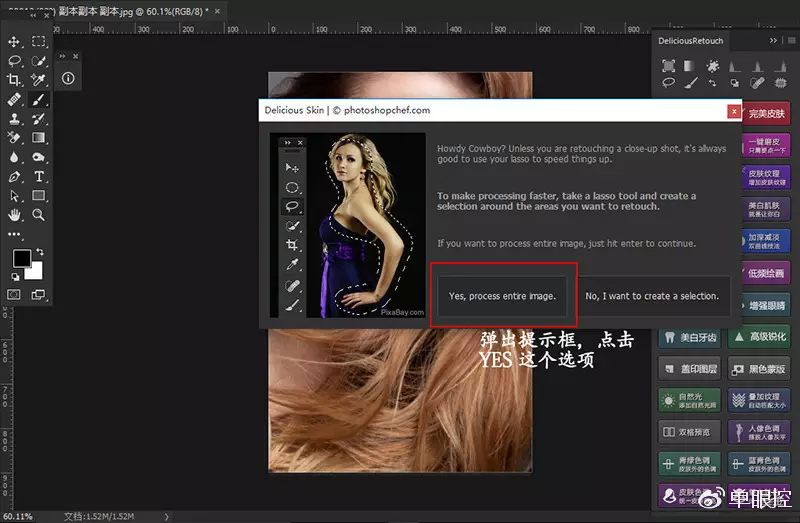800x523 pixels.
Task: Select the Move tool
Action: pos(14,41)
